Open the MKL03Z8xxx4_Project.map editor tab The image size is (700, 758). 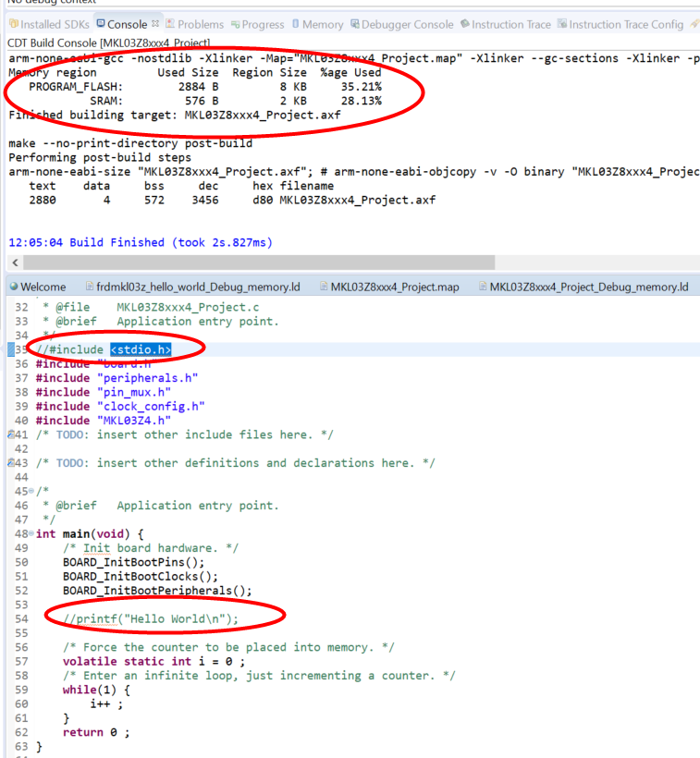click(389, 287)
